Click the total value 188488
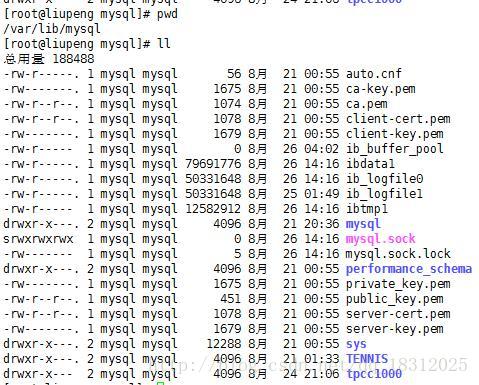 click(73, 59)
